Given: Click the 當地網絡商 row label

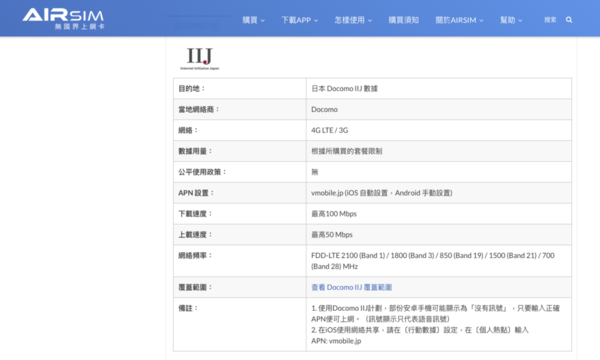Looking at the screenshot, I should pyautogui.click(x=199, y=109).
